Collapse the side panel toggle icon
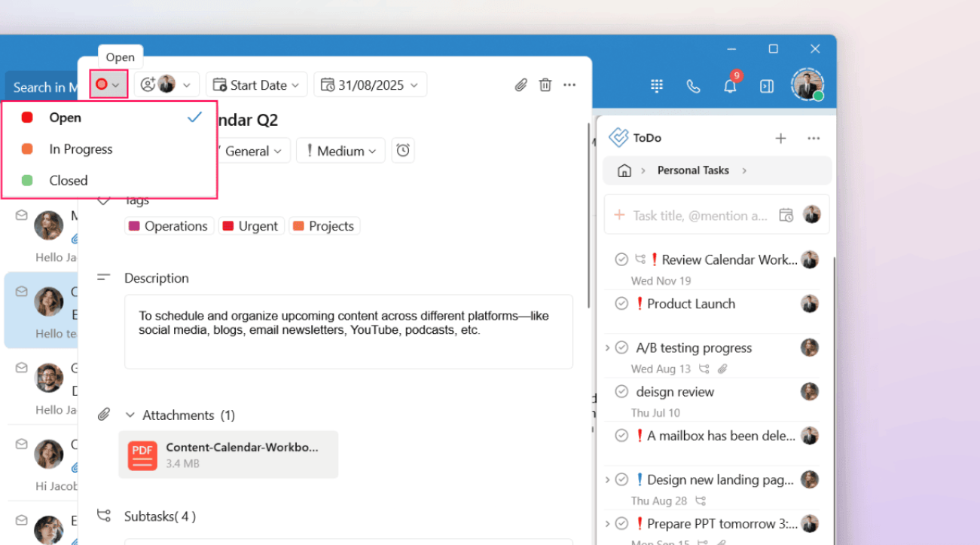 point(767,86)
